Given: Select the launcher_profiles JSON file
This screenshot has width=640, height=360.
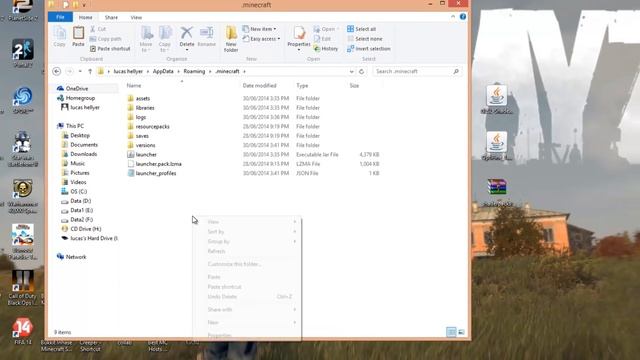Looking at the screenshot, I should tap(156, 173).
